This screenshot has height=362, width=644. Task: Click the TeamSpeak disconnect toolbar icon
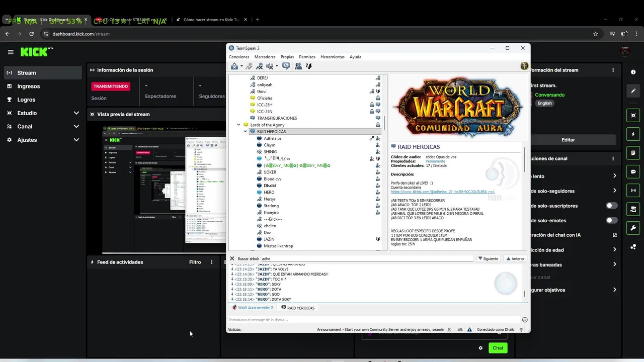(x=234, y=66)
